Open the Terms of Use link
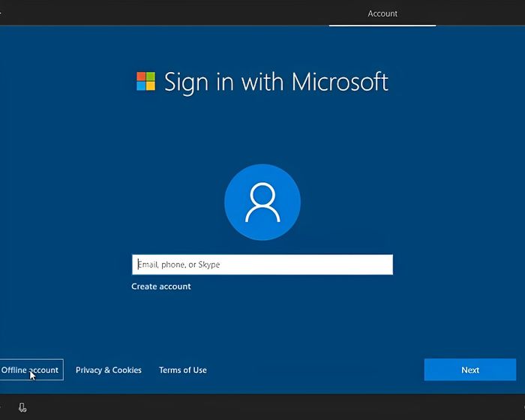 pyautogui.click(x=183, y=370)
